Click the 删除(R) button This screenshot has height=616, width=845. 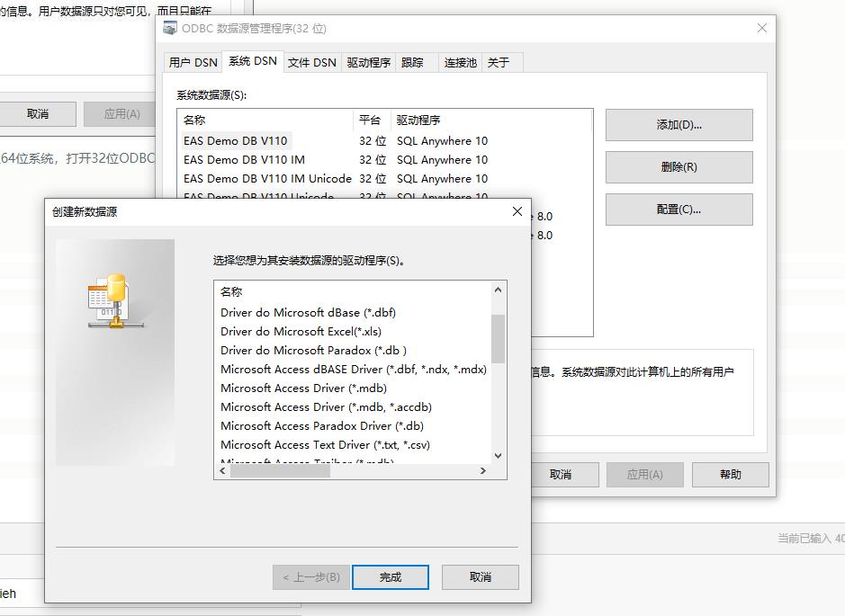tap(679, 167)
